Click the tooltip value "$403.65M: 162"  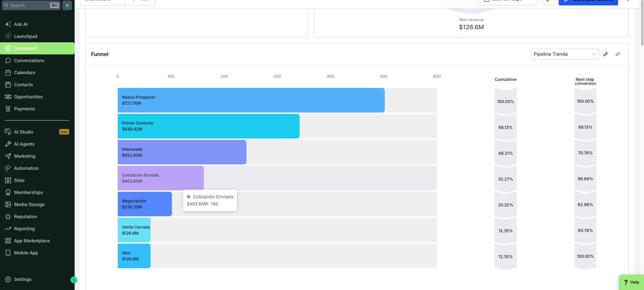202,204
